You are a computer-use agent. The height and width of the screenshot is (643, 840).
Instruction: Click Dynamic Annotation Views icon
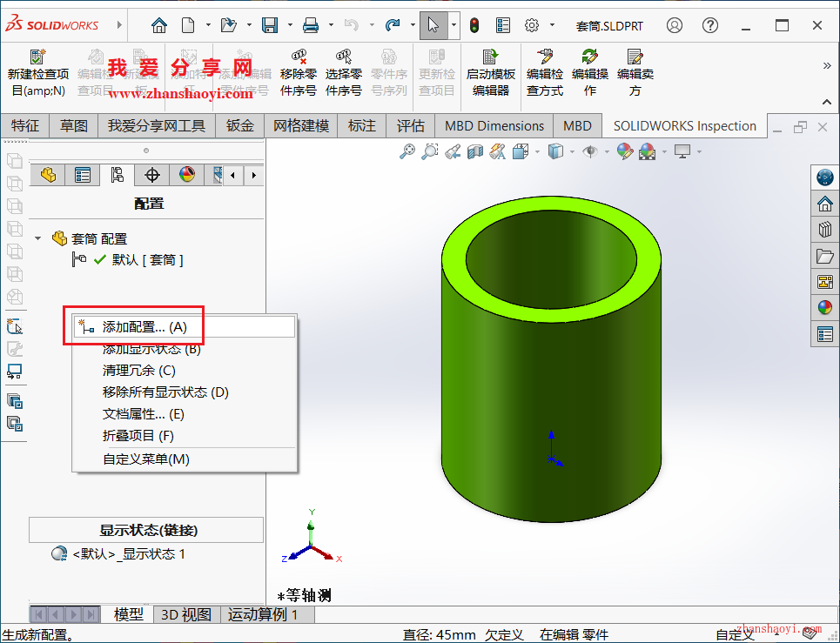click(498, 152)
